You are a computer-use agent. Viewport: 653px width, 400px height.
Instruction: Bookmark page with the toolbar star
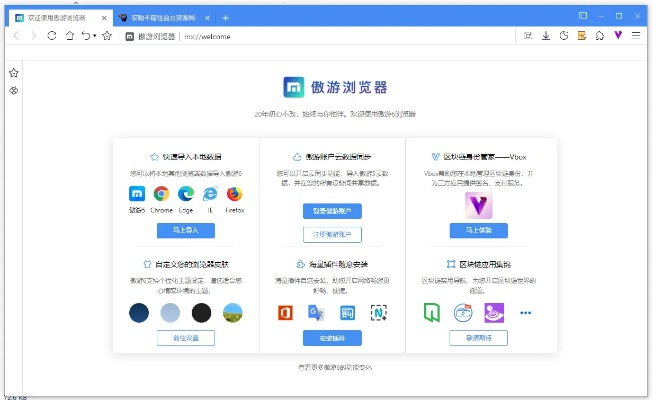[107, 36]
